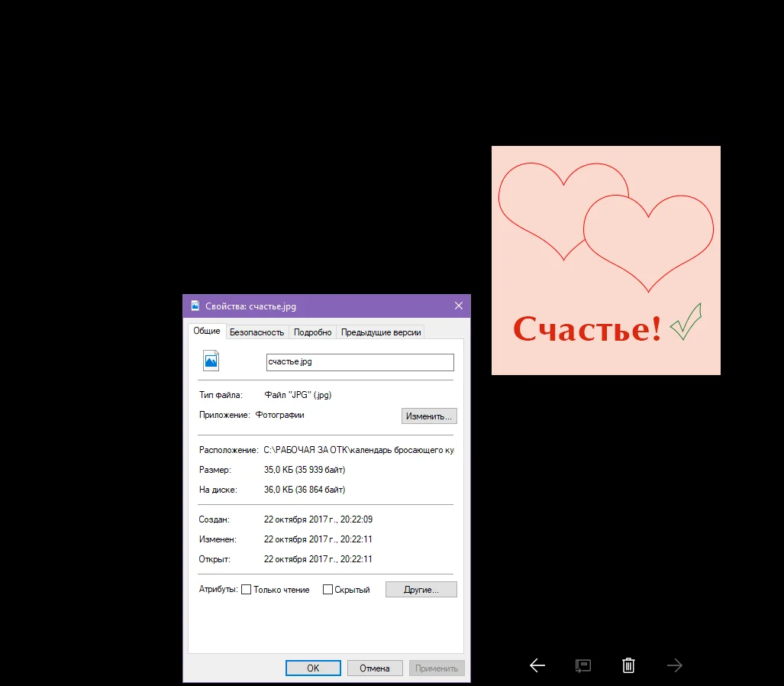Click the hearts image preview
The image size is (784, 686).
[x=605, y=260]
